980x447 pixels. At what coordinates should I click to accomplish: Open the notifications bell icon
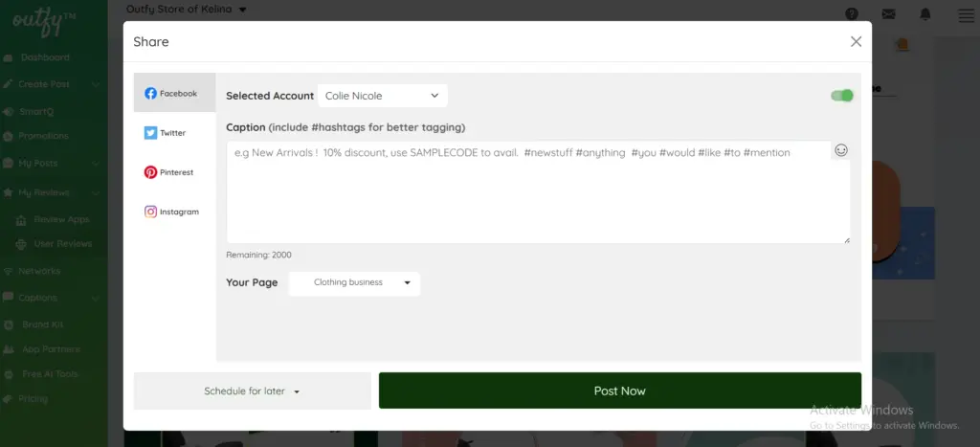(x=924, y=14)
